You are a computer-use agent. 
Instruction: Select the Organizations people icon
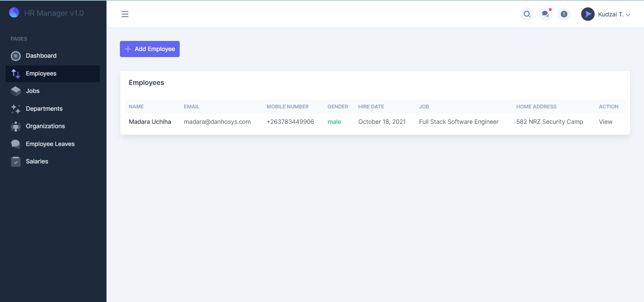pyautogui.click(x=15, y=126)
